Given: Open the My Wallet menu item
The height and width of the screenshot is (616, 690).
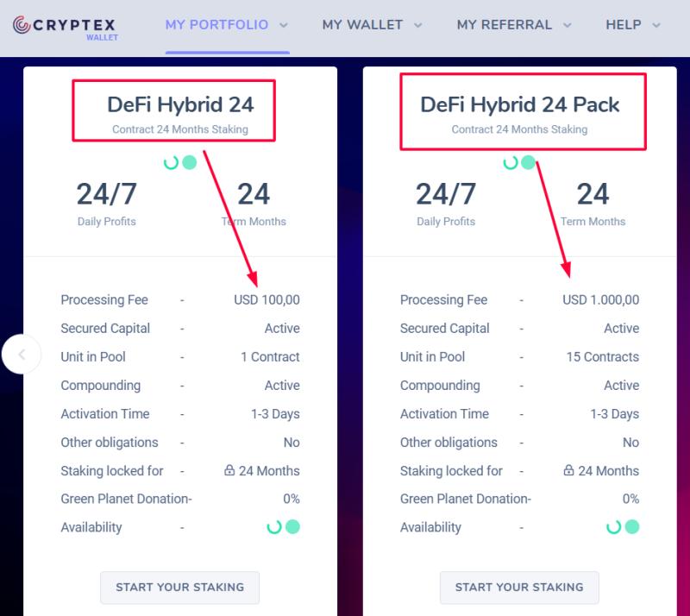Looking at the screenshot, I should tap(362, 25).
